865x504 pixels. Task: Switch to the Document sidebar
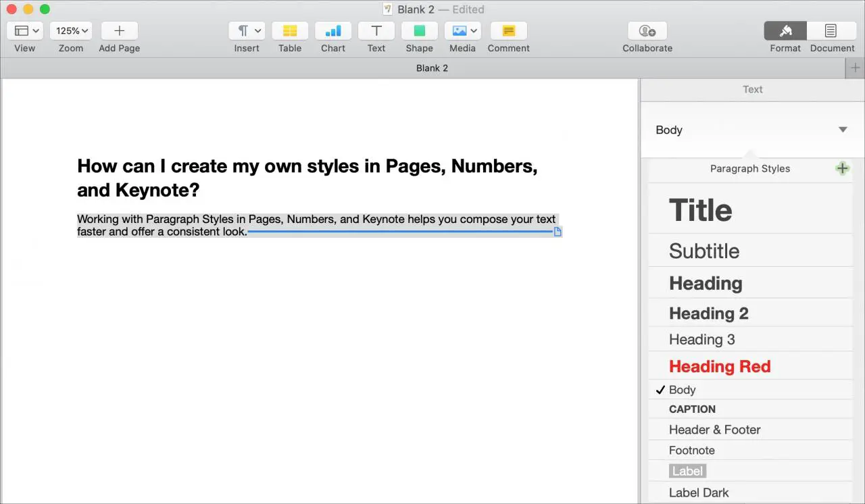click(831, 31)
